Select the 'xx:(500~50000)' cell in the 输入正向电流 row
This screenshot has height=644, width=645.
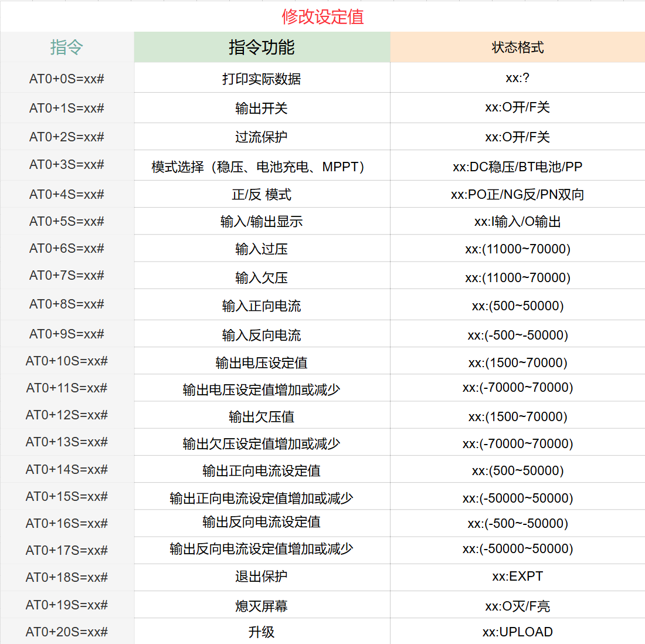(518, 306)
